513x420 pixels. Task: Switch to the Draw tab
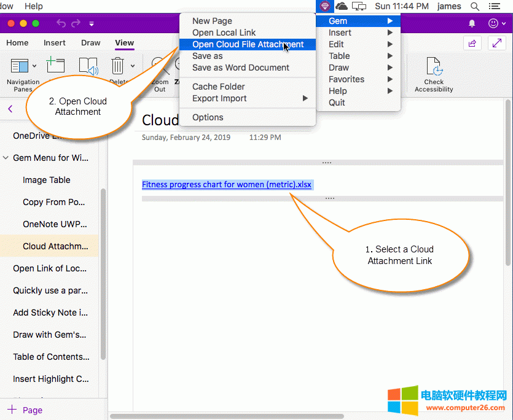[90, 43]
